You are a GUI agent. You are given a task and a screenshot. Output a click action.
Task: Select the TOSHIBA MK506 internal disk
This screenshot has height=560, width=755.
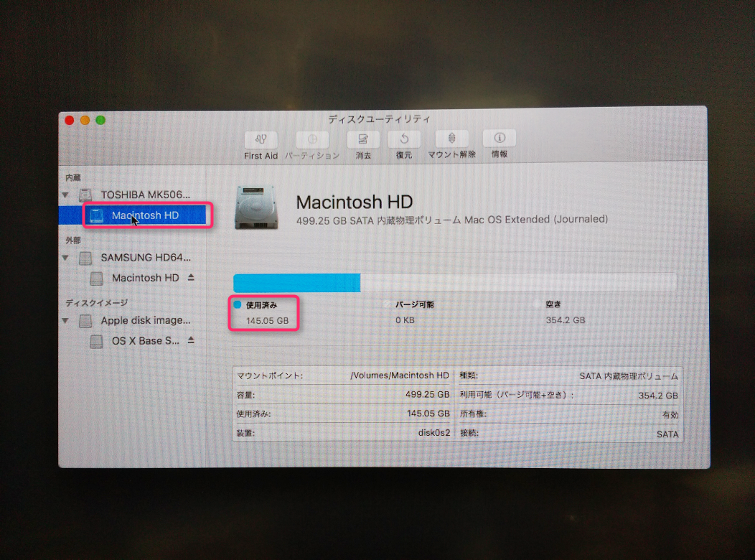tap(145, 195)
